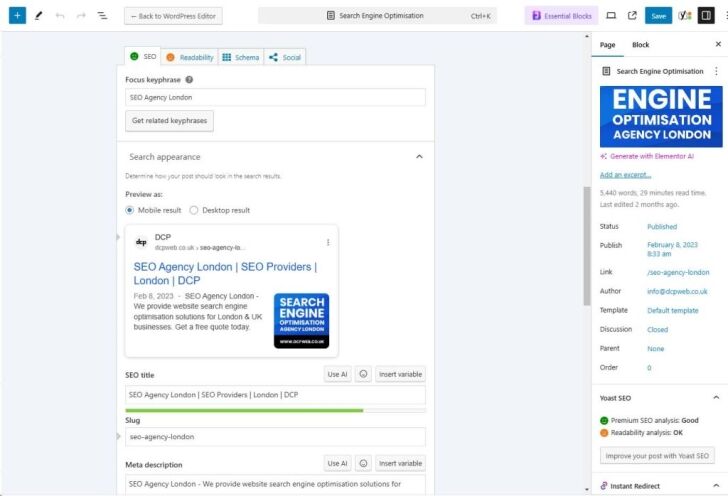This screenshot has height=496, width=728.
Task: Collapse the Instant Redirect panel
Action: (716, 485)
